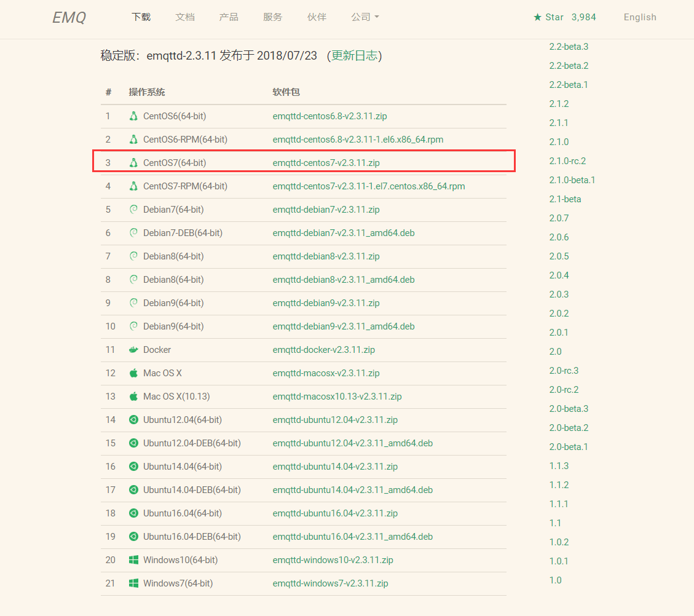Download the CentOS6 el6.x86_64.rpm package
This screenshot has height=616, width=694.
pyautogui.click(x=358, y=140)
